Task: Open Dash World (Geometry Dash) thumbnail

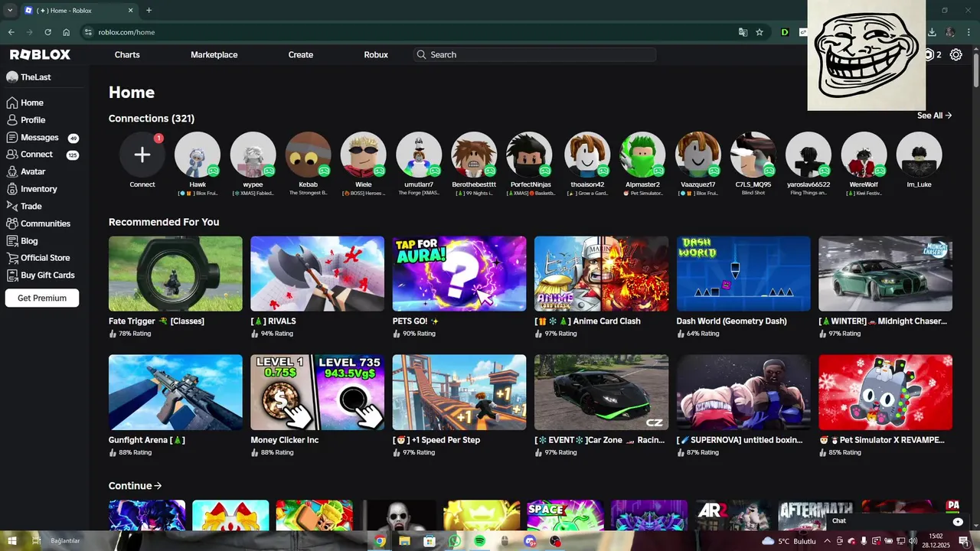Action: [743, 274]
